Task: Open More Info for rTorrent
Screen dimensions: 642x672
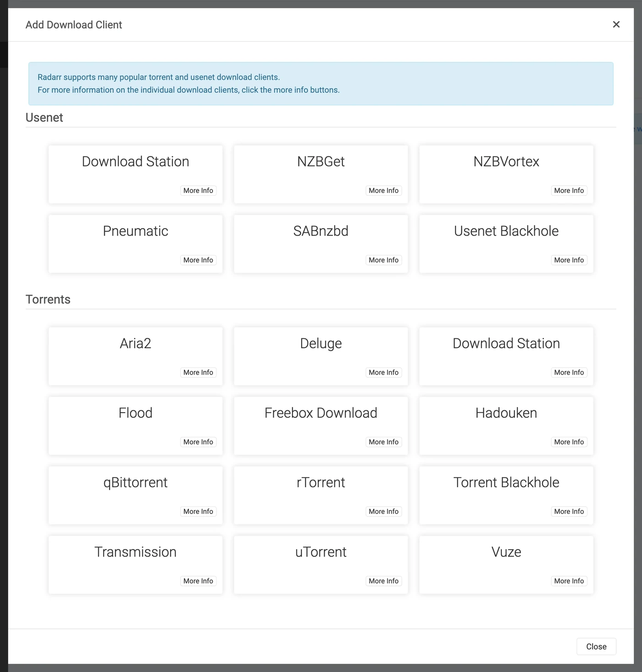Action: click(383, 511)
